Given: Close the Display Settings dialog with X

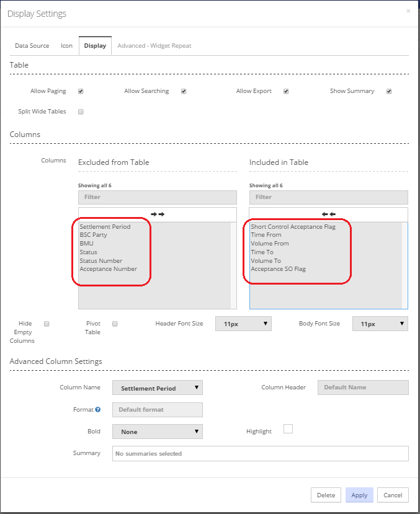Looking at the screenshot, I should [408, 11].
